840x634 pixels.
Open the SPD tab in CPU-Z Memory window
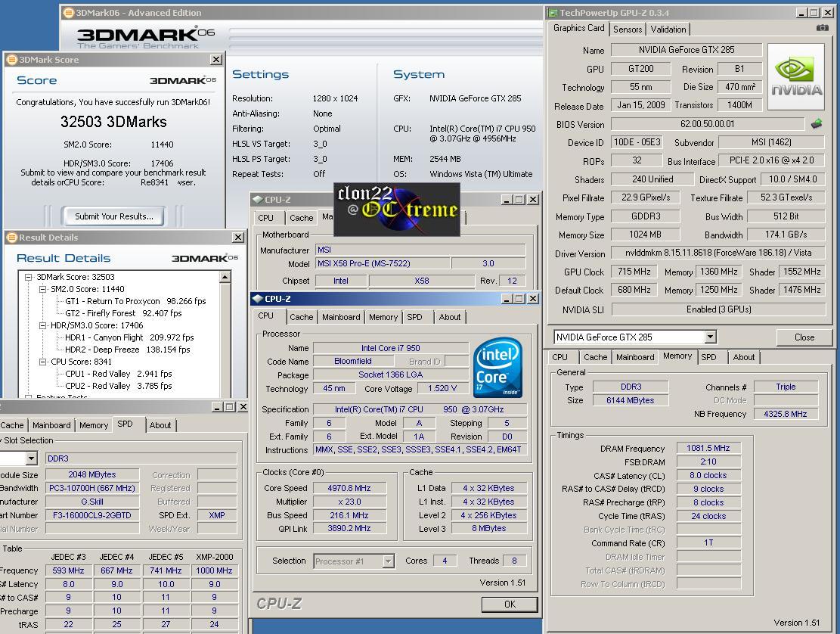tap(708, 357)
